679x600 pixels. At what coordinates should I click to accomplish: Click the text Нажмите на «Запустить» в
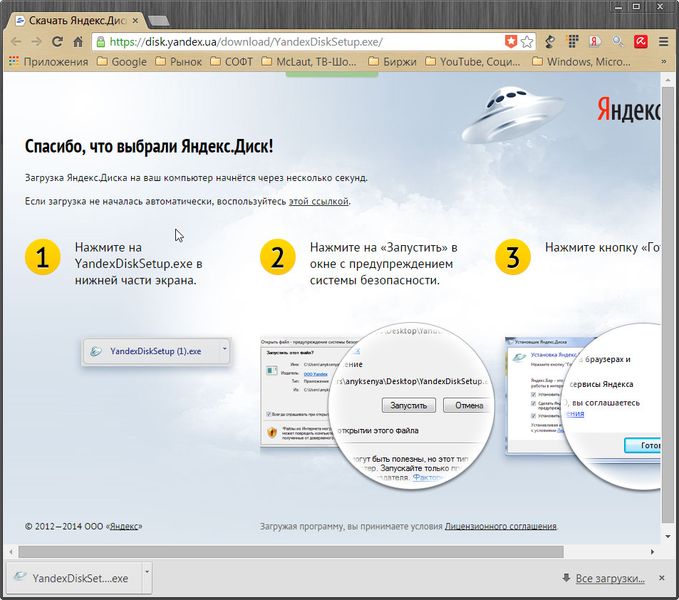[x=384, y=248]
